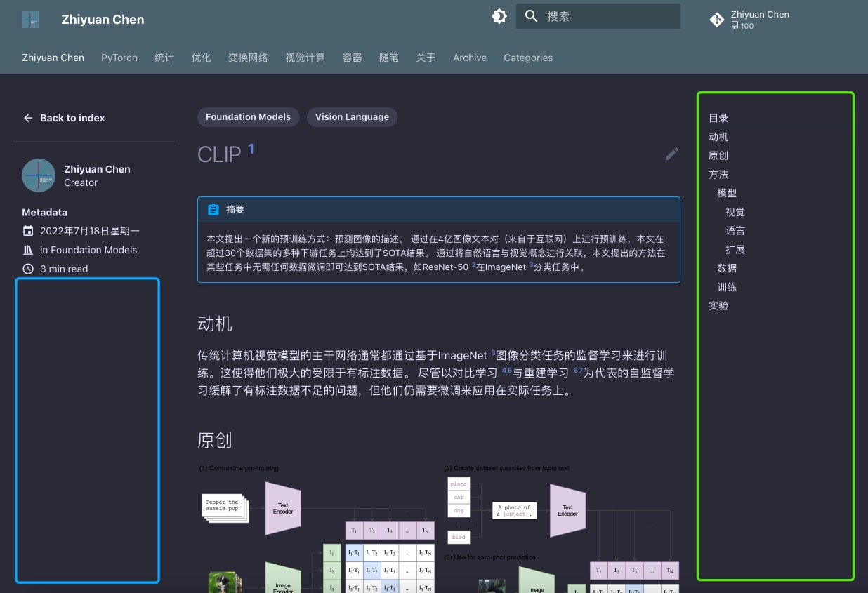Image resolution: width=868 pixels, height=593 pixels.
Task: Click the pencil edit page icon
Action: click(x=672, y=154)
